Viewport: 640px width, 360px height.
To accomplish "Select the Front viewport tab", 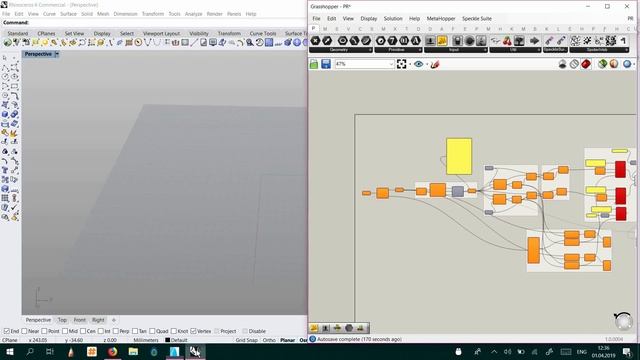I will (x=80, y=320).
